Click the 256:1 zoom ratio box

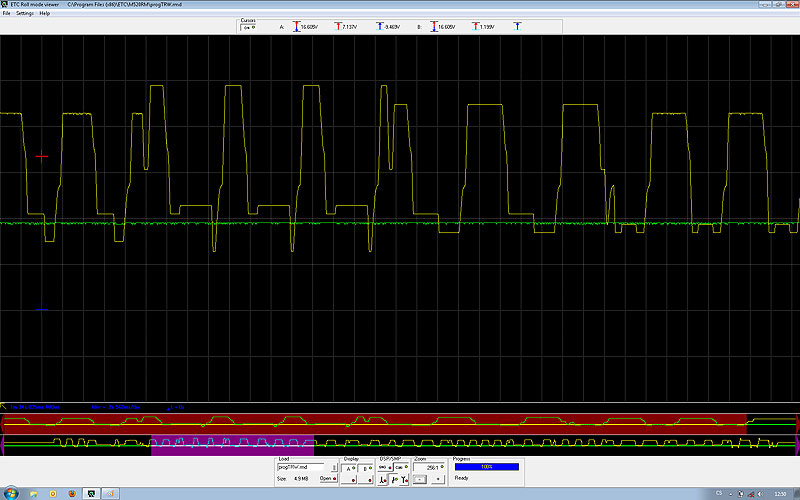(431, 466)
